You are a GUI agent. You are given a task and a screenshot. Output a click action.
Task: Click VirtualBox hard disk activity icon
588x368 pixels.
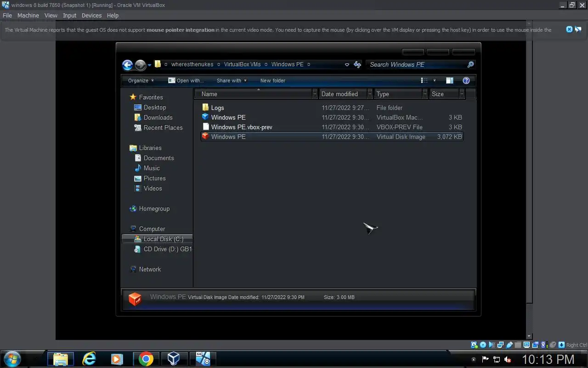(x=474, y=345)
